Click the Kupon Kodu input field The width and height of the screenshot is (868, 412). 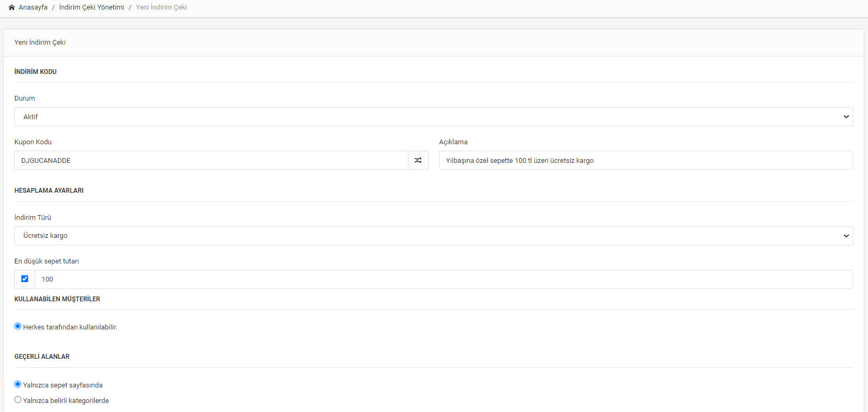211,160
